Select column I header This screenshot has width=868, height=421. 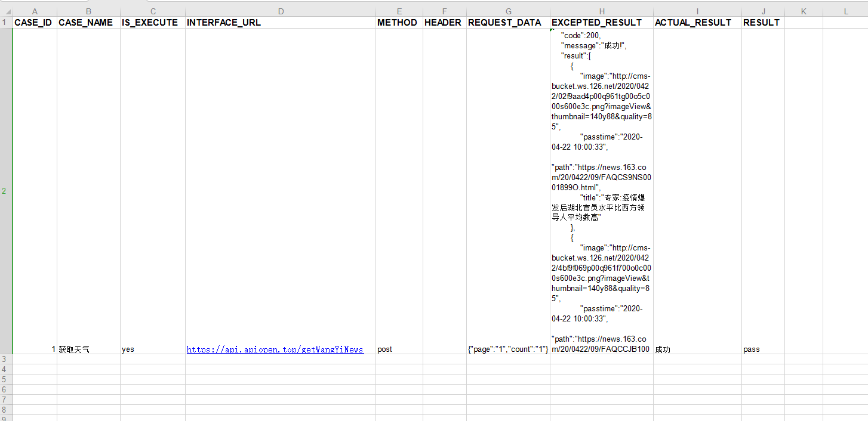[697, 11]
